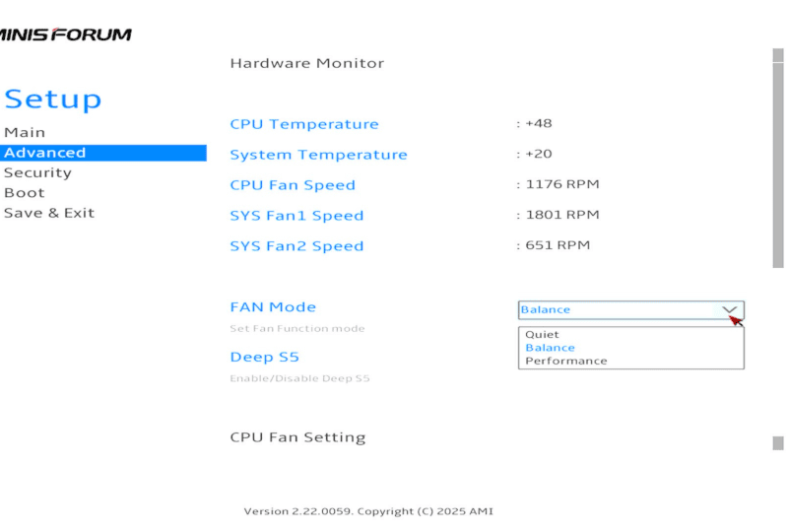Pick Balance from the dropdown list

click(x=550, y=348)
